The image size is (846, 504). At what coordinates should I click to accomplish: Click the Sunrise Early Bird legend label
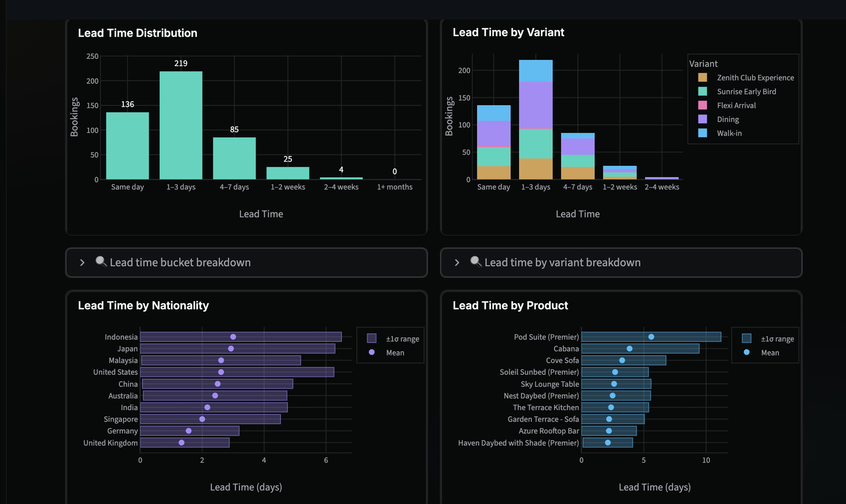point(746,92)
